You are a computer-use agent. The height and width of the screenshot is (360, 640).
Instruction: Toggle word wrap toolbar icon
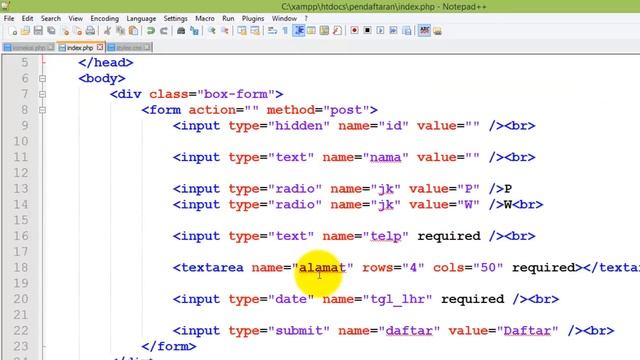[272, 31]
